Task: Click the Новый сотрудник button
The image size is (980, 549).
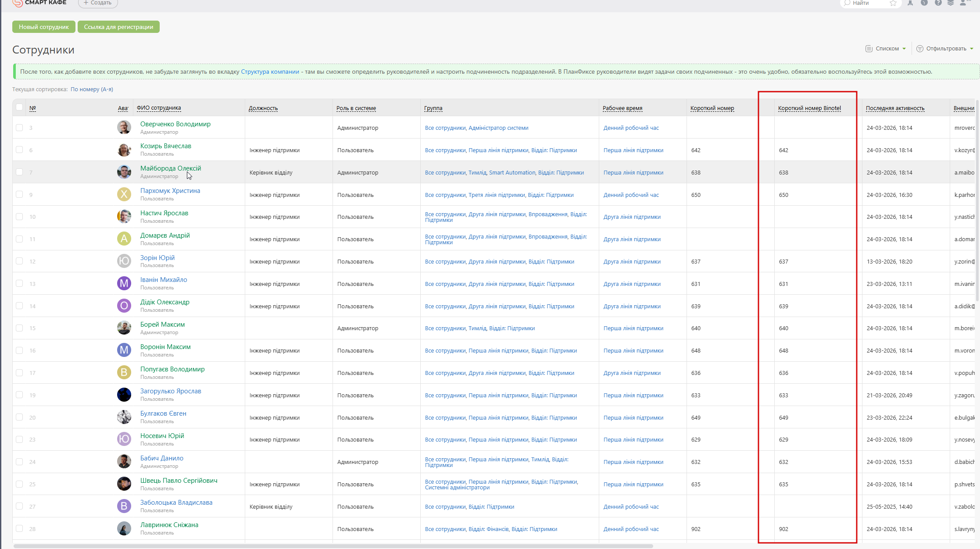Action: click(43, 27)
